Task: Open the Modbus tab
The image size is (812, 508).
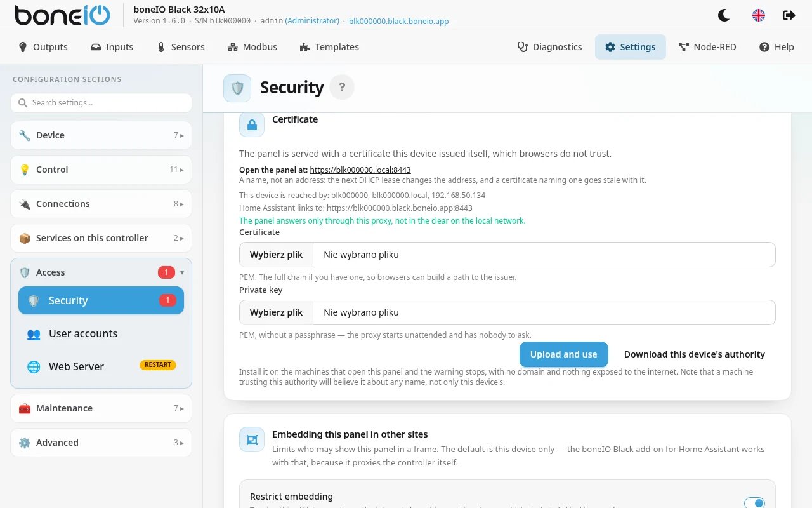Action: (x=252, y=47)
